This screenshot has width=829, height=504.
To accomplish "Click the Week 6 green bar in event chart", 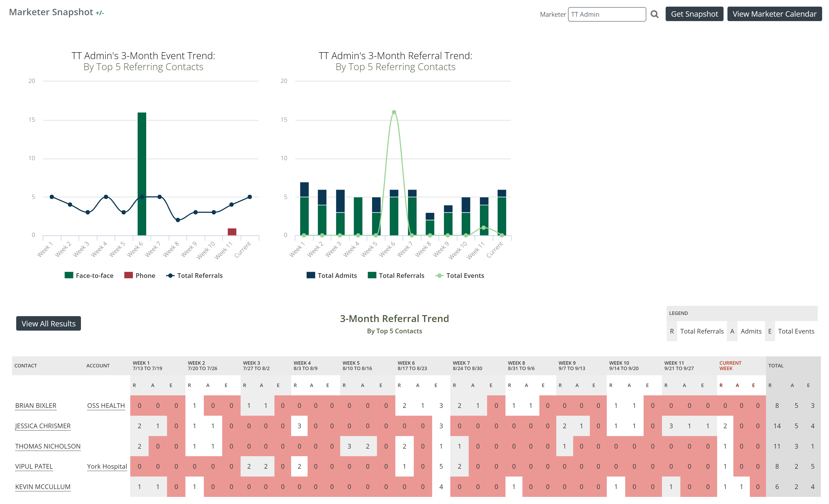I will pyautogui.click(x=142, y=174).
